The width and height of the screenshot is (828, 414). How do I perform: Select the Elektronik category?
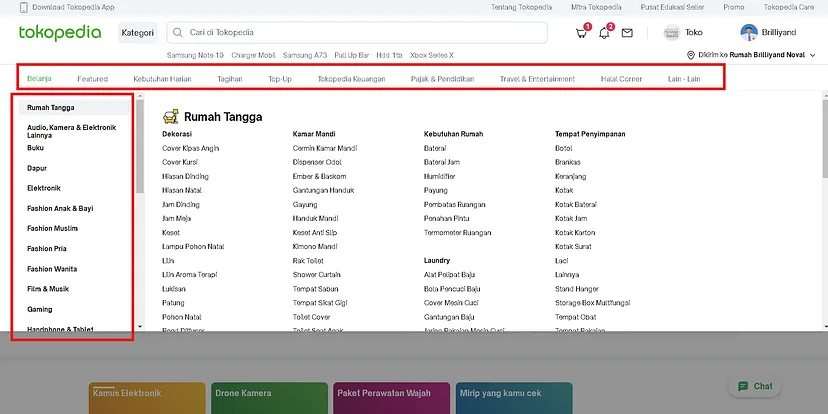pos(44,189)
